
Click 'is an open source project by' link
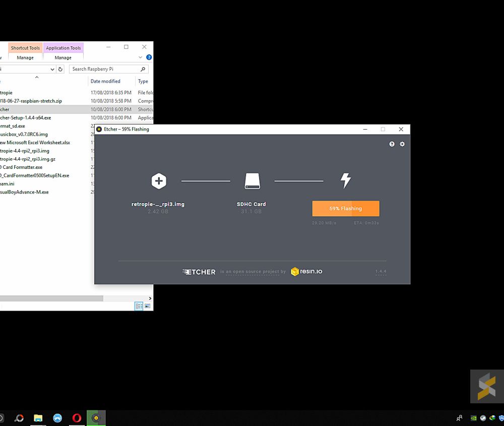tap(253, 272)
